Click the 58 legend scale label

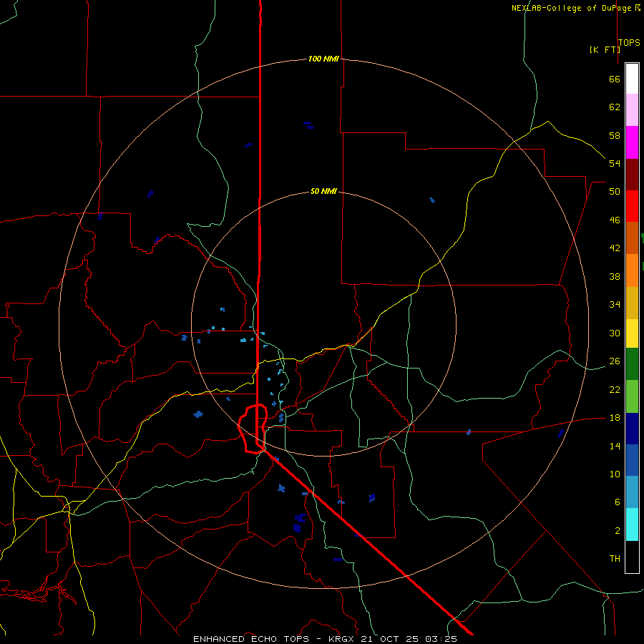coord(615,135)
